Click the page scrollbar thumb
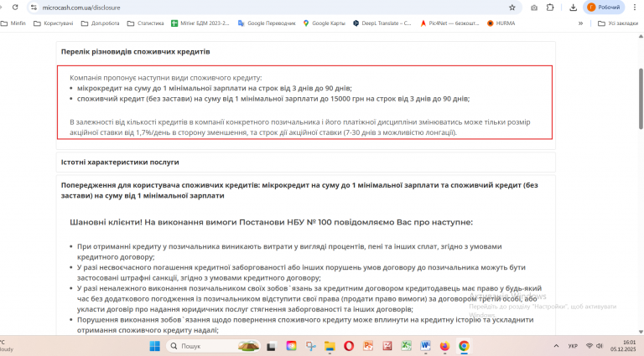This screenshot has height=356, width=644. point(641,99)
